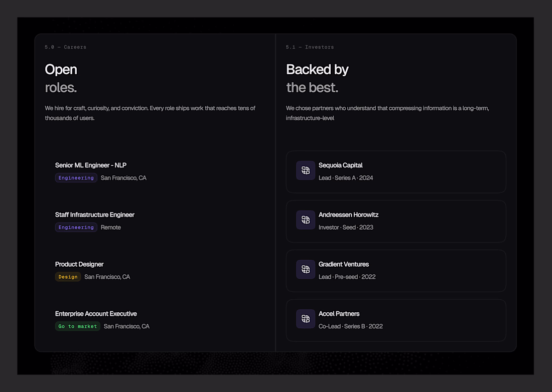
Task: Click the Design tag under Product Designer
Action: (x=68, y=277)
